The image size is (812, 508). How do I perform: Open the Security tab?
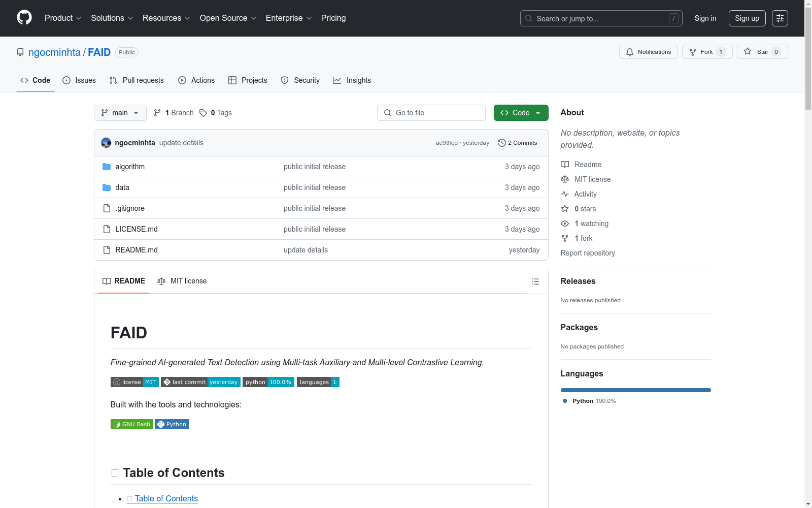coord(300,80)
